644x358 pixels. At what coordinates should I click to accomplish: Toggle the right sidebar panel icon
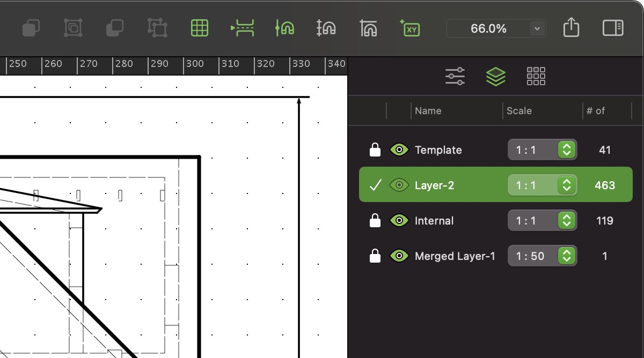612,28
